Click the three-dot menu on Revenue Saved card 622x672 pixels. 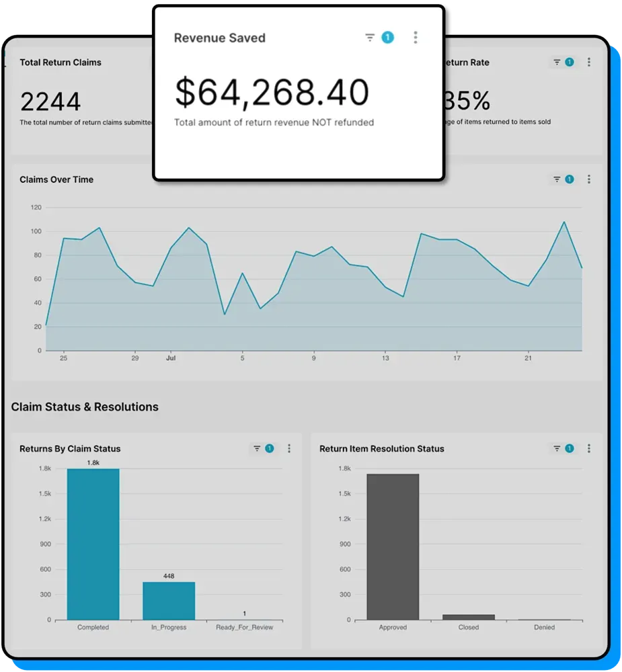pyautogui.click(x=416, y=38)
